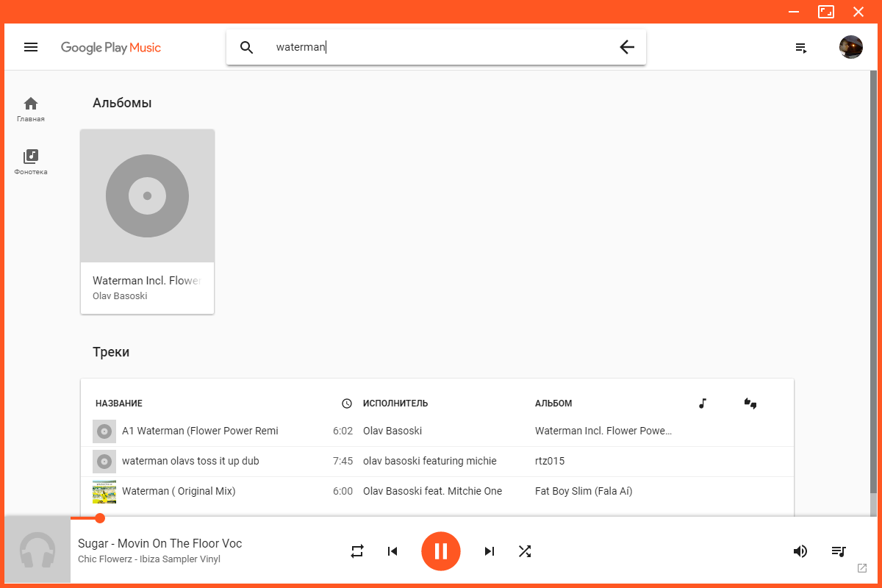The width and height of the screenshot is (882, 588).
Task: Click the back arrow in search box
Action: 626,47
